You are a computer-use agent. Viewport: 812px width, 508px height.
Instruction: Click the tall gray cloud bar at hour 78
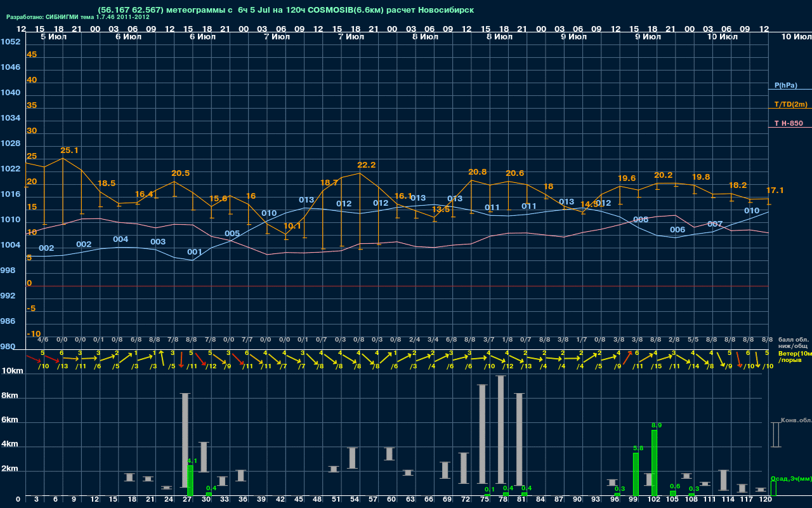click(501, 429)
